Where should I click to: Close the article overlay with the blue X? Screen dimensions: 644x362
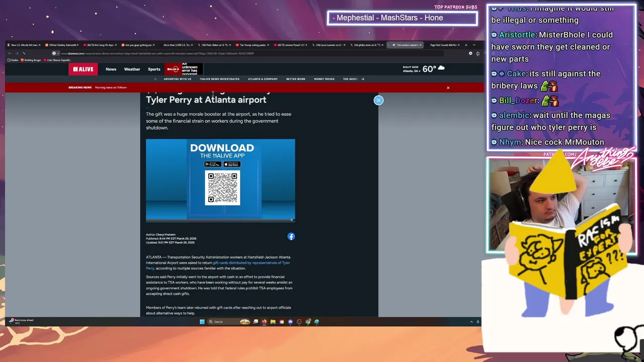click(x=378, y=101)
